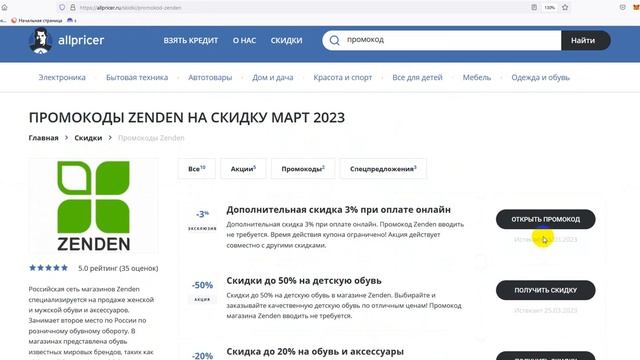Click the 5.0 рейтинг (35 оценок) text

(118, 268)
